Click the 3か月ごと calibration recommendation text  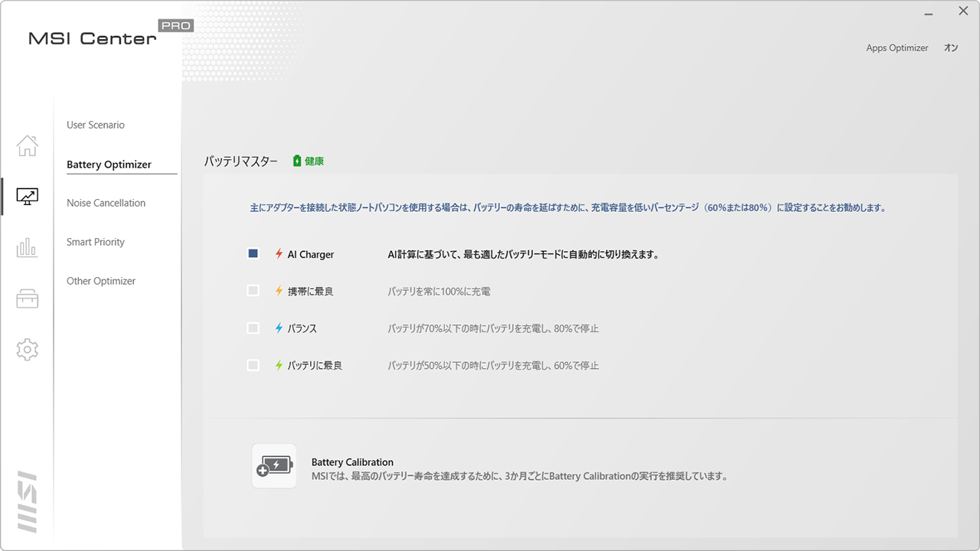(x=519, y=476)
